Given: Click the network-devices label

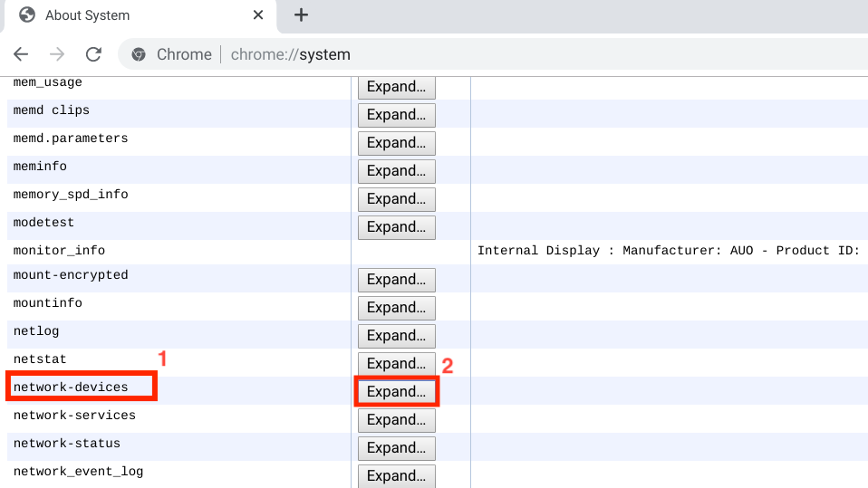Looking at the screenshot, I should coord(71,388).
